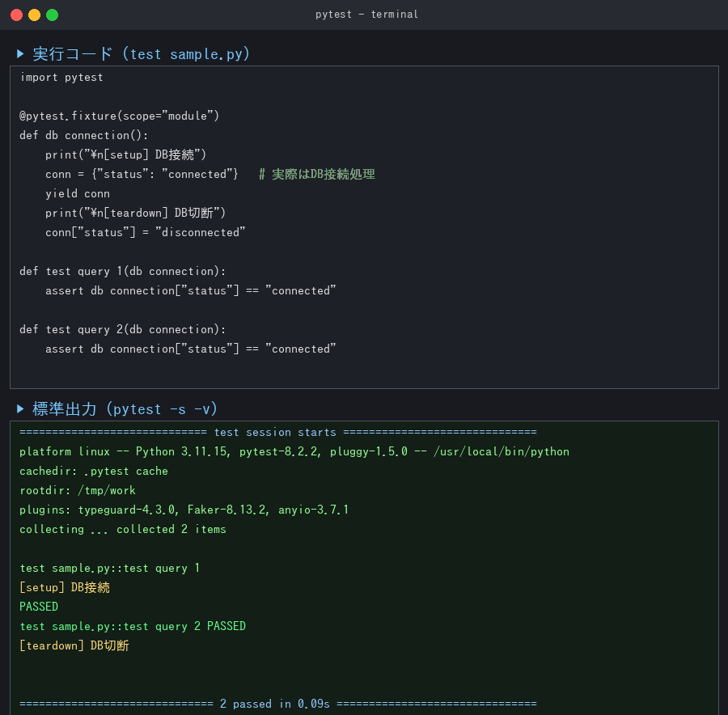Click the assert line under test query 1

[190, 290]
